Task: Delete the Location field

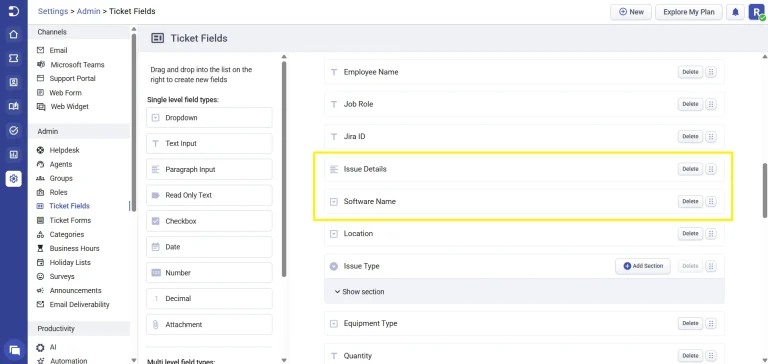Action: [690, 234]
